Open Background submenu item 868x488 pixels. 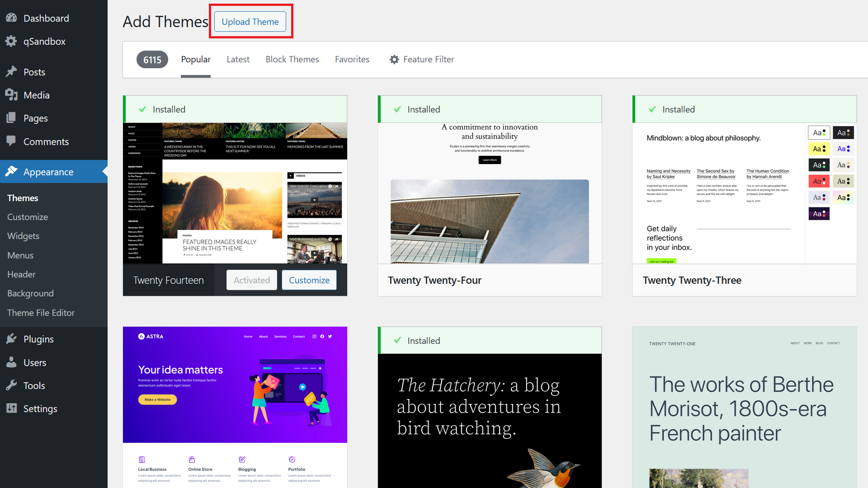point(30,293)
